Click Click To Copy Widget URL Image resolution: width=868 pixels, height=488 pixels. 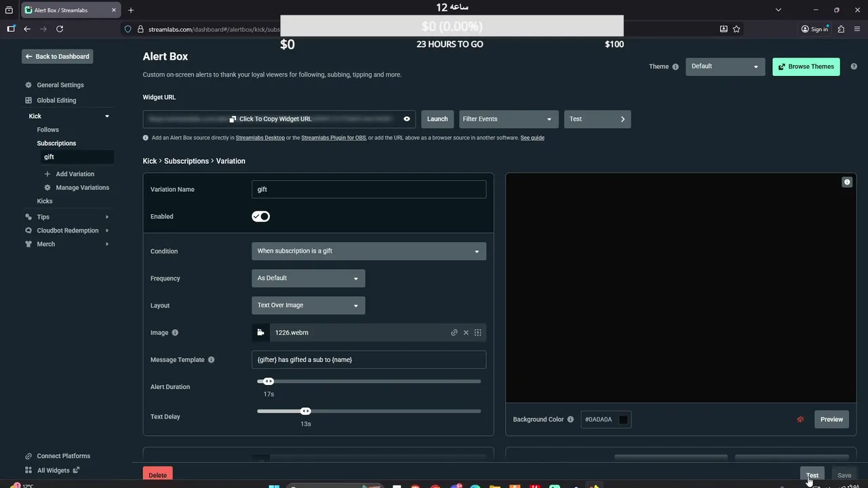coord(271,119)
